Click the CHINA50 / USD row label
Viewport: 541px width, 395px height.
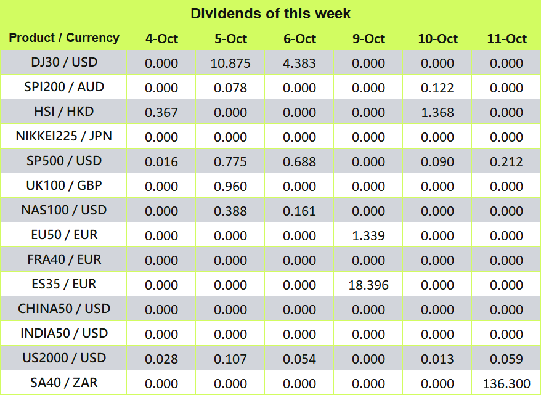click(x=64, y=308)
